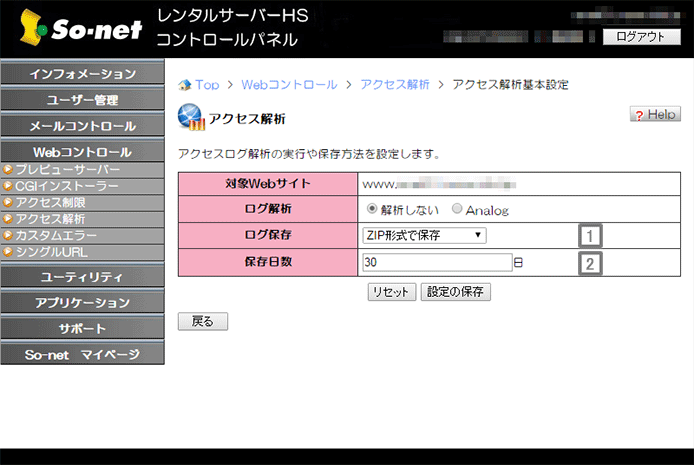This screenshot has height=465, width=694.
Task: Go to Webコントロール breadcrumb link
Action: [x=289, y=85]
